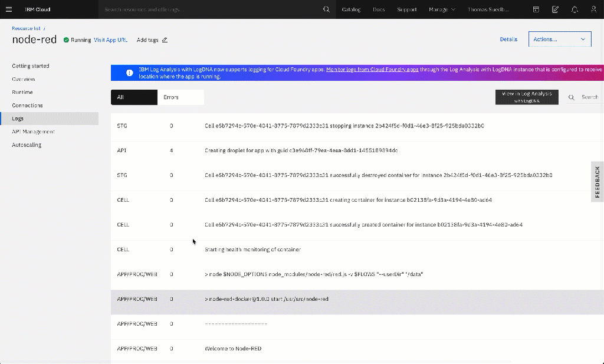This screenshot has width=604, height=364.
Task: Switch to the Errors logs tab
Action: 180,97
